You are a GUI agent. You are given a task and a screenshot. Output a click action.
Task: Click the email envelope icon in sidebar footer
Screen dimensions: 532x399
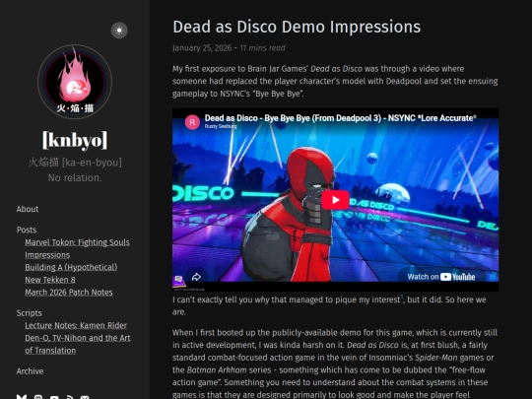click(85, 397)
